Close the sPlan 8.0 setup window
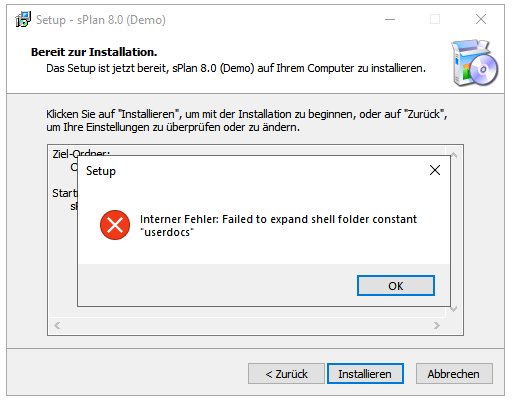The width and height of the screenshot is (517, 409). click(x=481, y=19)
